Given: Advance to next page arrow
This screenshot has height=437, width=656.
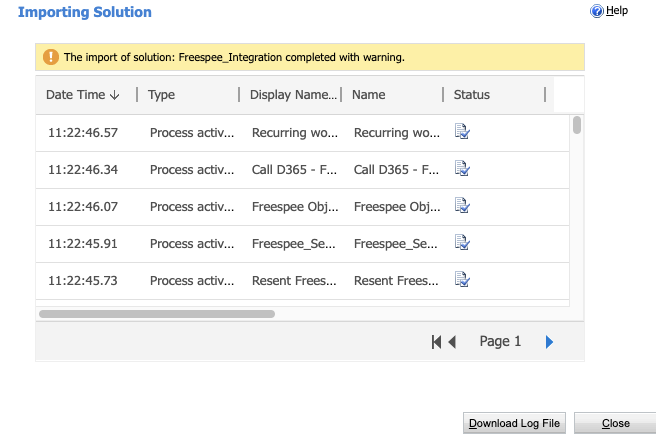Looking at the screenshot, I should [549, 342].
